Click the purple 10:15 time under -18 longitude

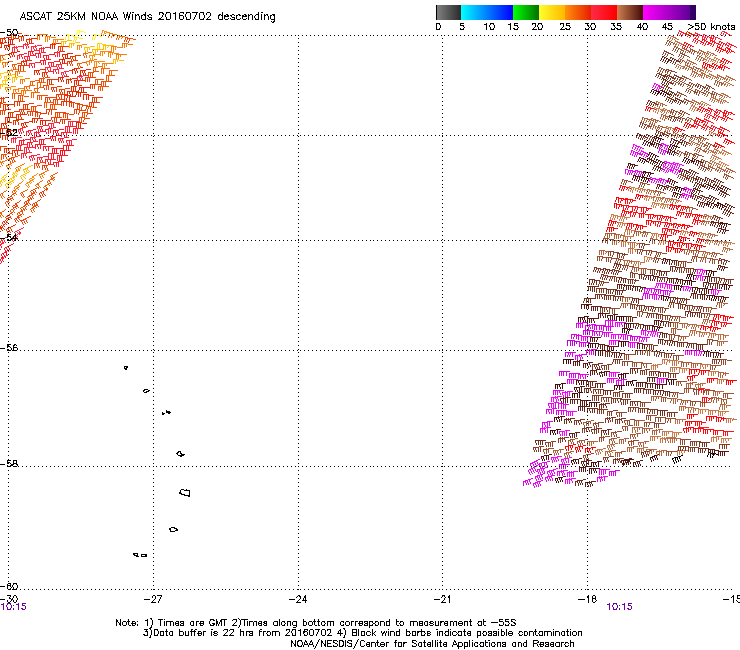619,607
